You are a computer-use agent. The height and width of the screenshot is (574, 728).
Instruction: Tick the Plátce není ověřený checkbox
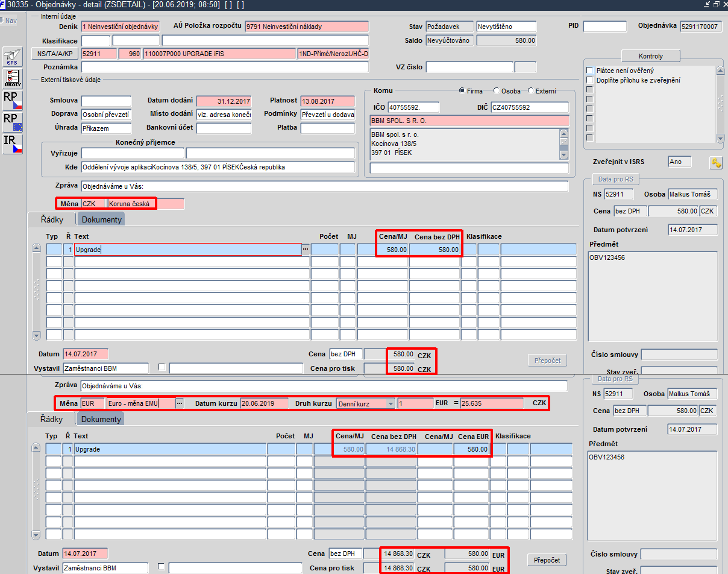pyautogui.click(x=590, y=71)
